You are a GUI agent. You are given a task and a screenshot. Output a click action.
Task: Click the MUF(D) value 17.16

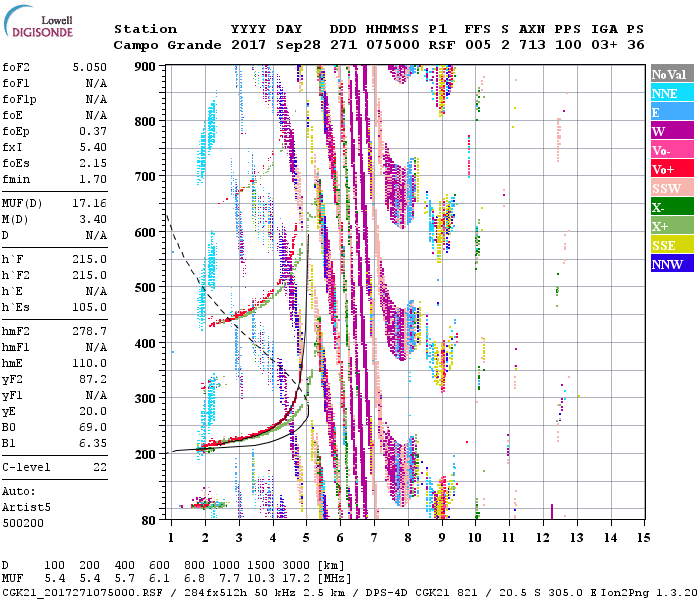90,204
